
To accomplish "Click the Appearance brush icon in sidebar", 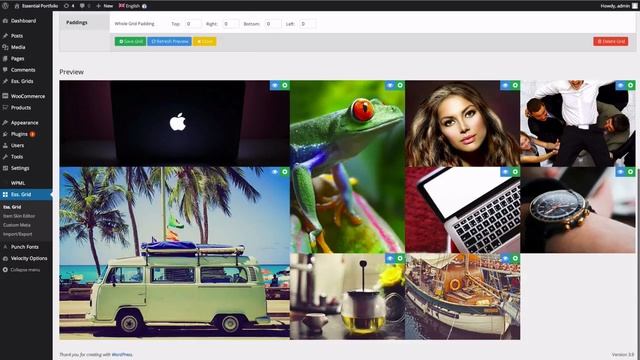I will tap(5, 123).
